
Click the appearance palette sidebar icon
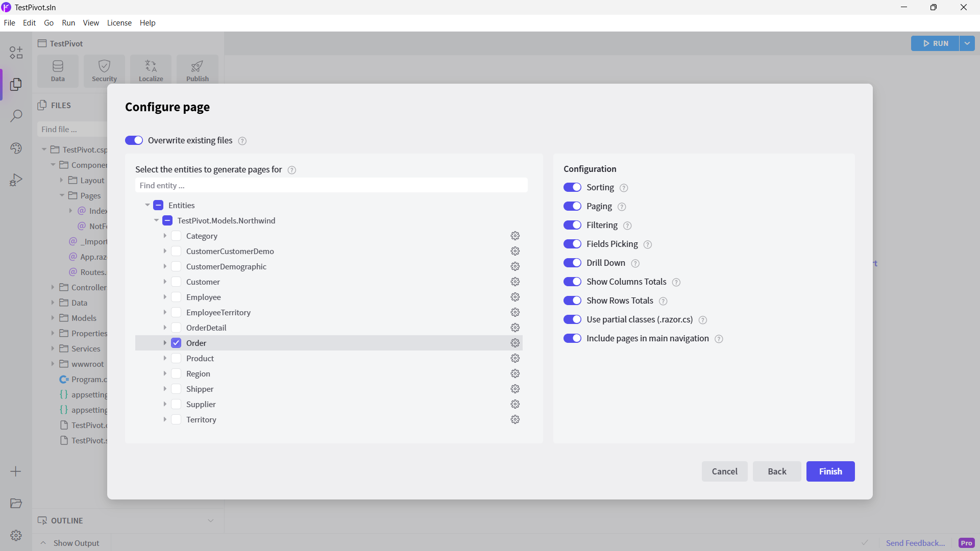(x=16, y=148)
